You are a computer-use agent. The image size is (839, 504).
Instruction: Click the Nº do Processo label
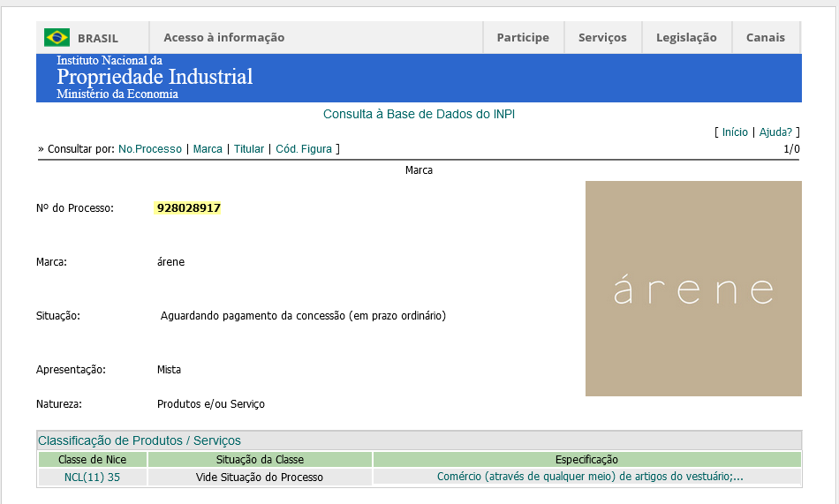75,208
